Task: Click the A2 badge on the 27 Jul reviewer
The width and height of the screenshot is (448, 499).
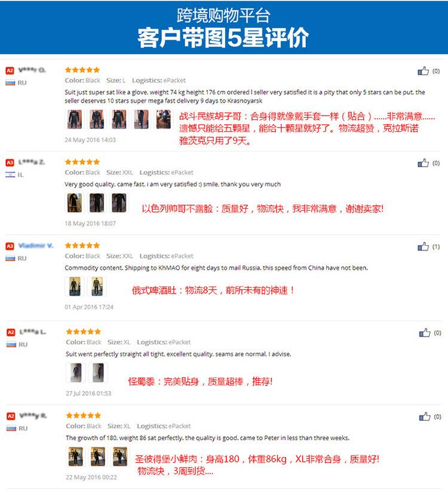Action: (x=11, y=332)
